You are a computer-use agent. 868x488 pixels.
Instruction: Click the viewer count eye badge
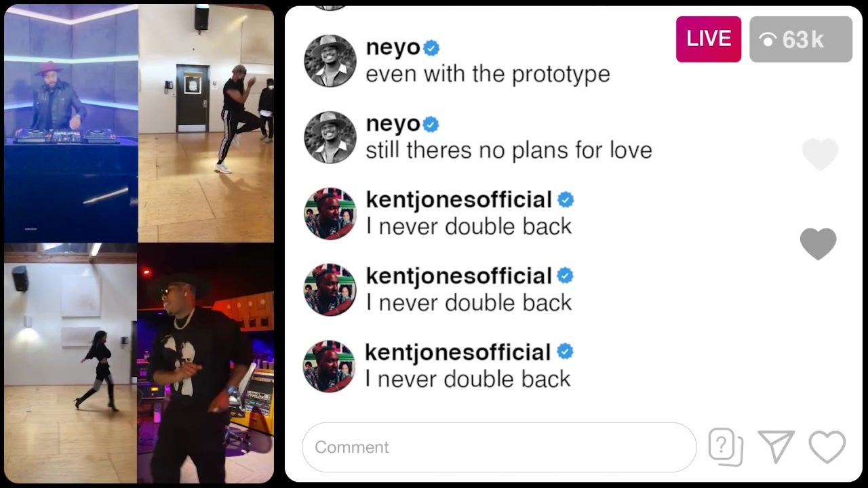coord(801,39)
